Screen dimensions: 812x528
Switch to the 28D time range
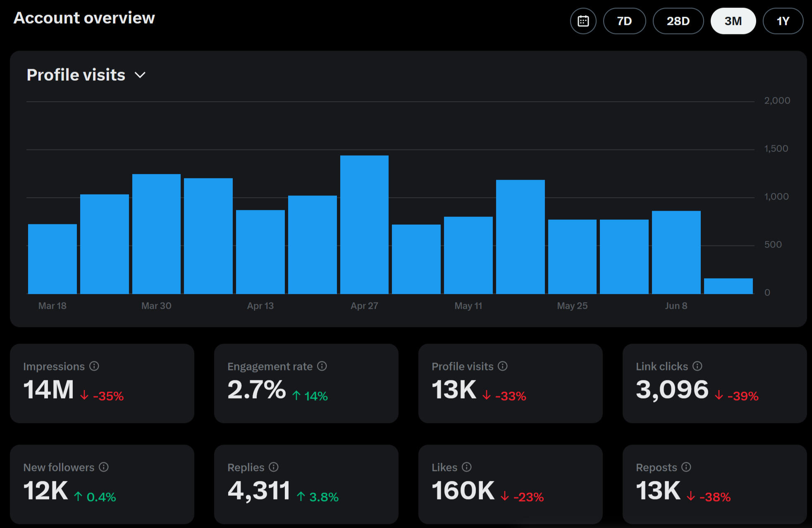click(x=678, y=21)
